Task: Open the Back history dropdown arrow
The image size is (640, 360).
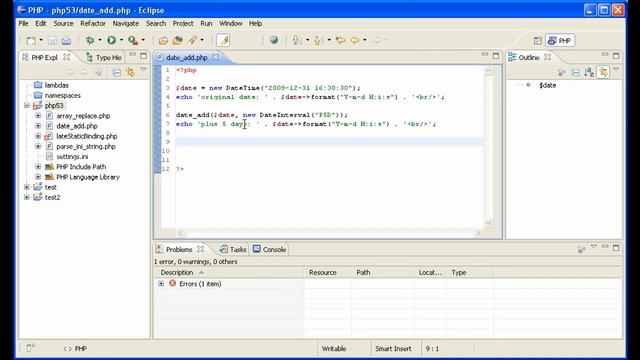Action: (364, 40)
